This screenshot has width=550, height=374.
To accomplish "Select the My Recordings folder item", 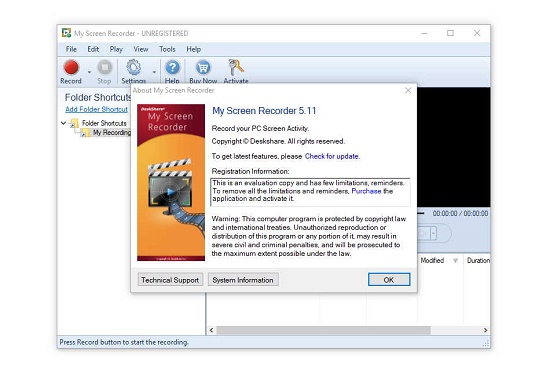I will pyautogui.click(x=111, y=132).
